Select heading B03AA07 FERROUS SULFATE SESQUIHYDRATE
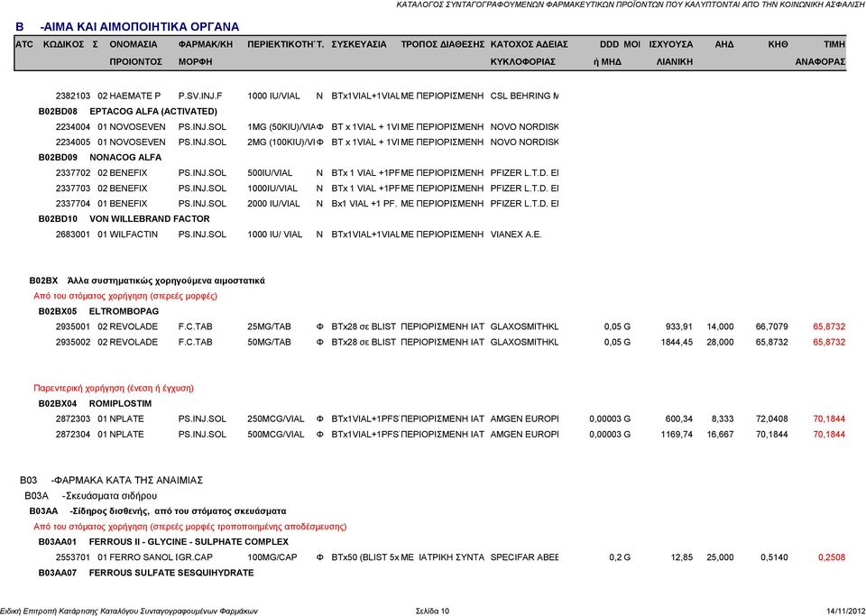 [146, 573]
